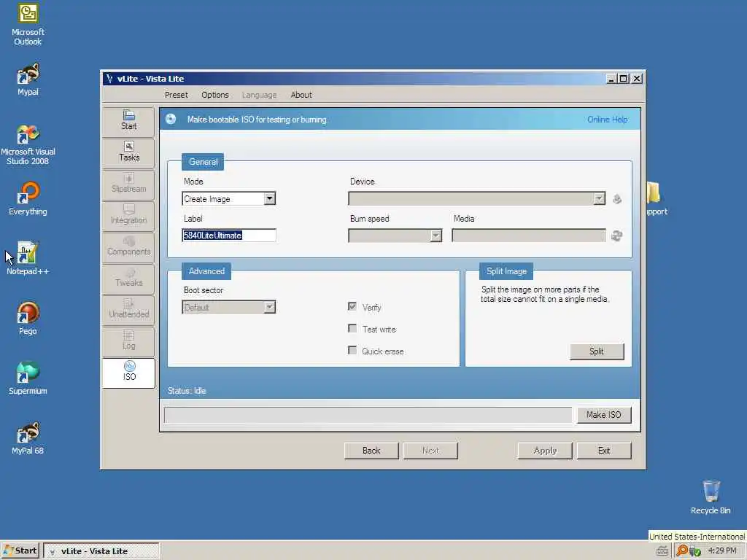The width and height of the screenshot is (747, 560).
Task: Expand the Mode dropdown showing Create Image
Action: [x=270, y=198]
